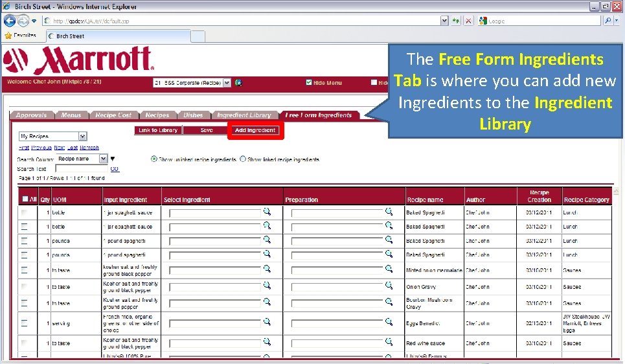Search Select Ingredient in Red wine sauce row

point(267,342)
